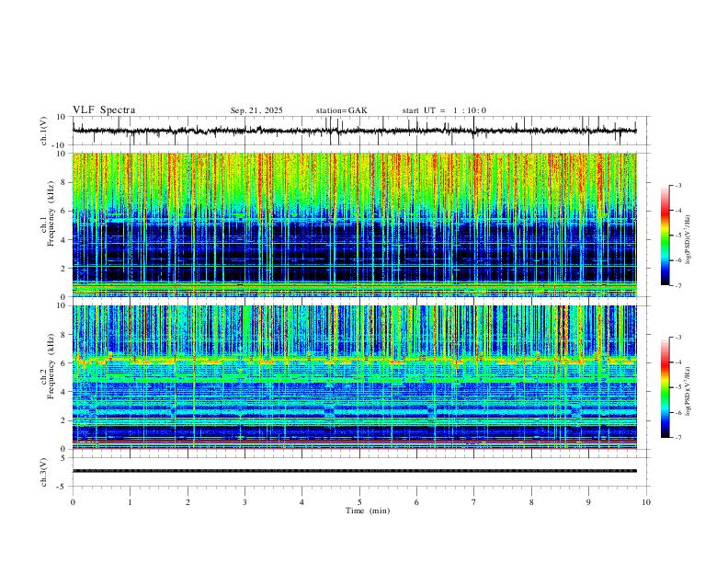
Task: Click the ch.1 spectrogram "6" kHz tick label
Action: (64, 211)
